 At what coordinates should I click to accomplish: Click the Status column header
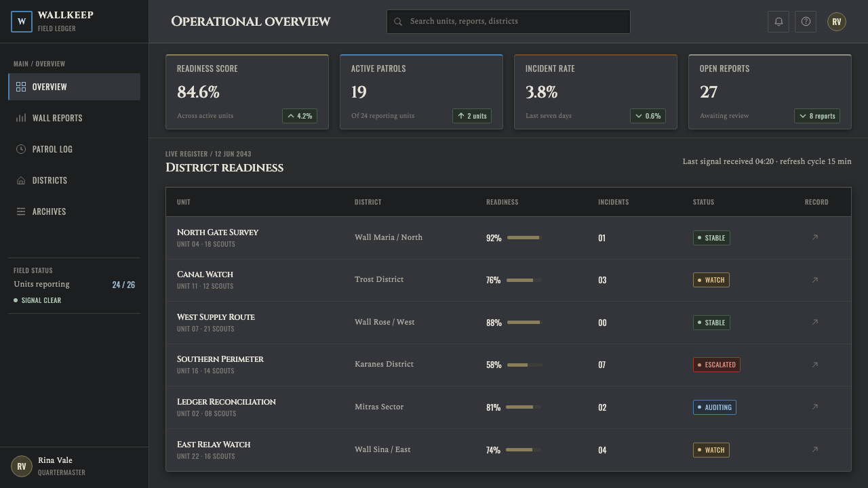pos(703,202)
